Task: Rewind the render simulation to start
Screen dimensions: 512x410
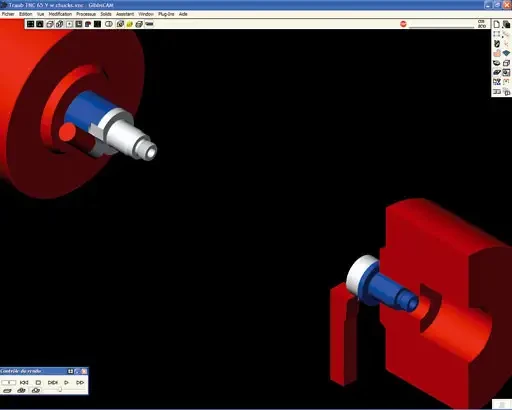Action: [24, 382]
